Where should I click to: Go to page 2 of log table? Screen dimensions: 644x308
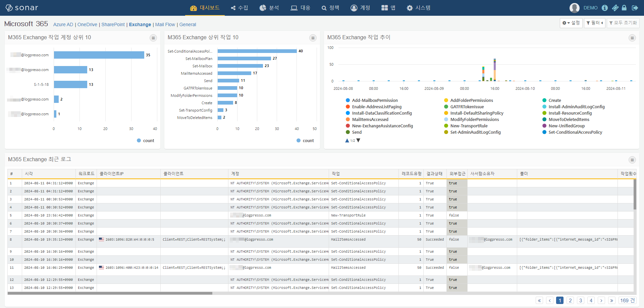coord(570,300)
